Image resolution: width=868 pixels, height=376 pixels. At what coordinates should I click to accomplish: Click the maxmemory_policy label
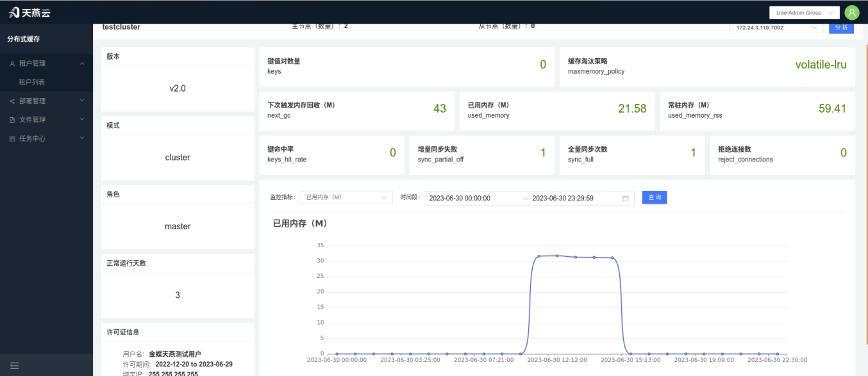[x=596, y=72]
